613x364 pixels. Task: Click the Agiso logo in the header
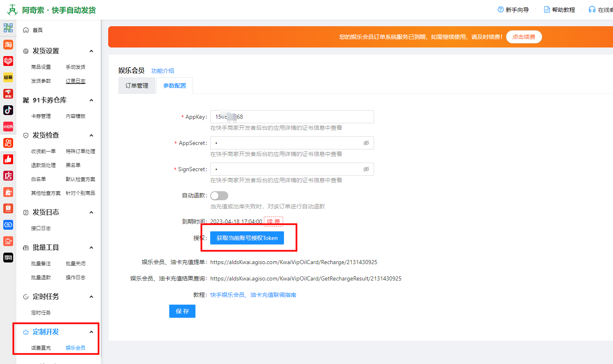click(x=13, y=10)
